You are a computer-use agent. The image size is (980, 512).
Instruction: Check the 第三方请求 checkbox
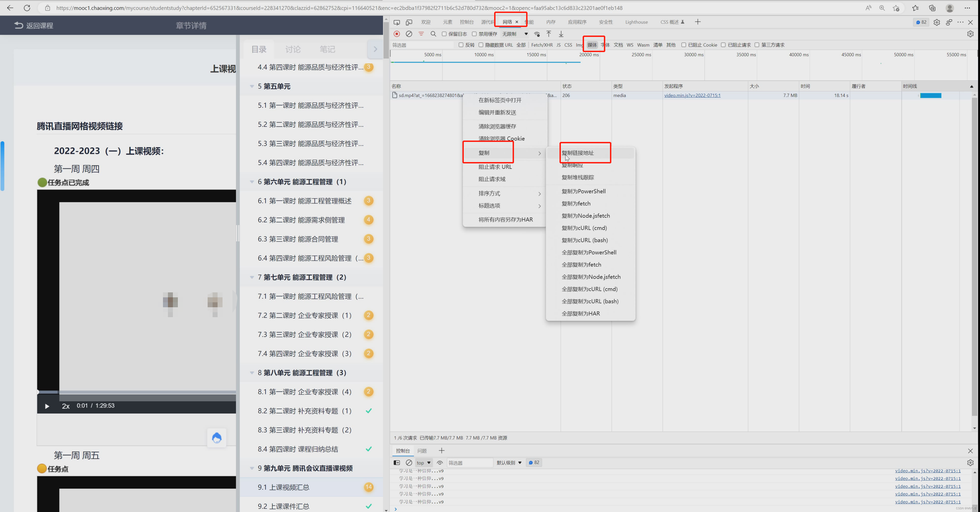[x=757, y=45]
